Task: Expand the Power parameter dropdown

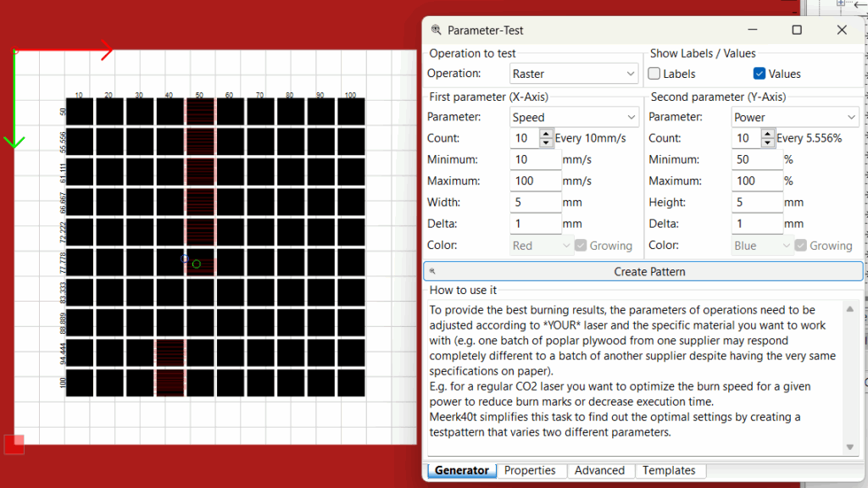Action: [x=794, y=117]
